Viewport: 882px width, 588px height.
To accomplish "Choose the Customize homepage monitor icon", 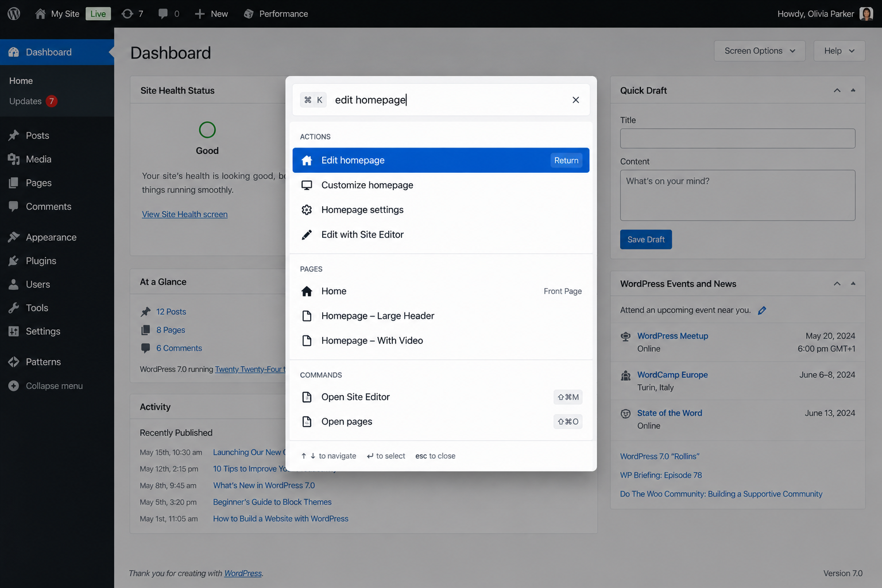I will [307, 185].
